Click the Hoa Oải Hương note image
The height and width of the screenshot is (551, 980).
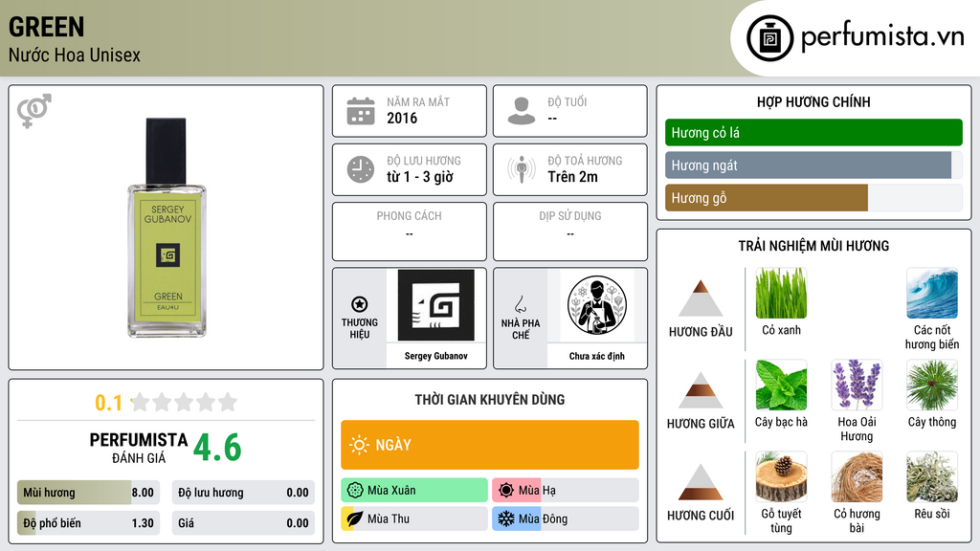pos(857,385)
